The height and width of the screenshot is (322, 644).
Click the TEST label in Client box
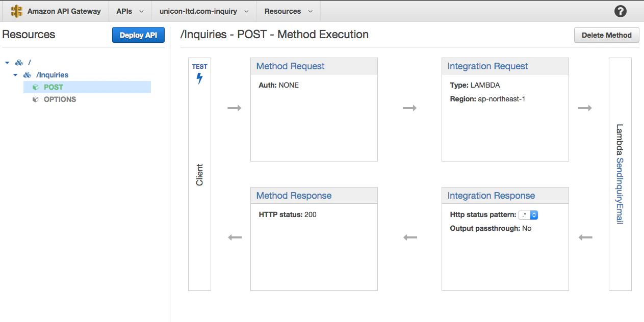(x=199, y=67)
